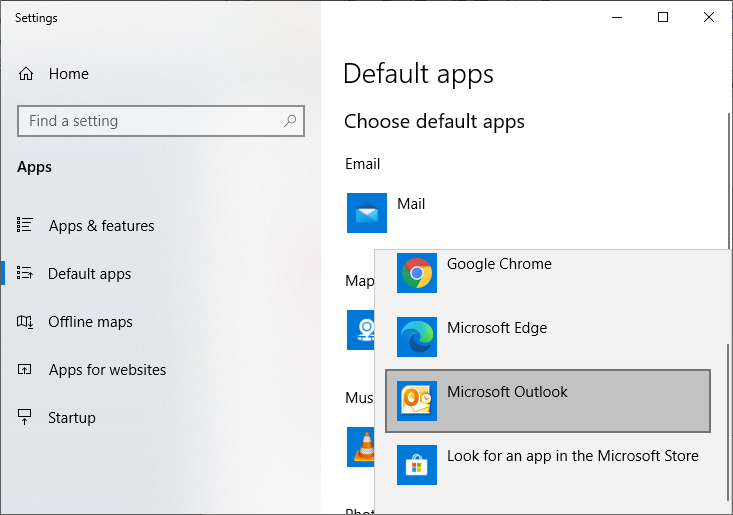Click the Microsoft Edge icon in popup
The image size is (733, 515).
(417, 337)
